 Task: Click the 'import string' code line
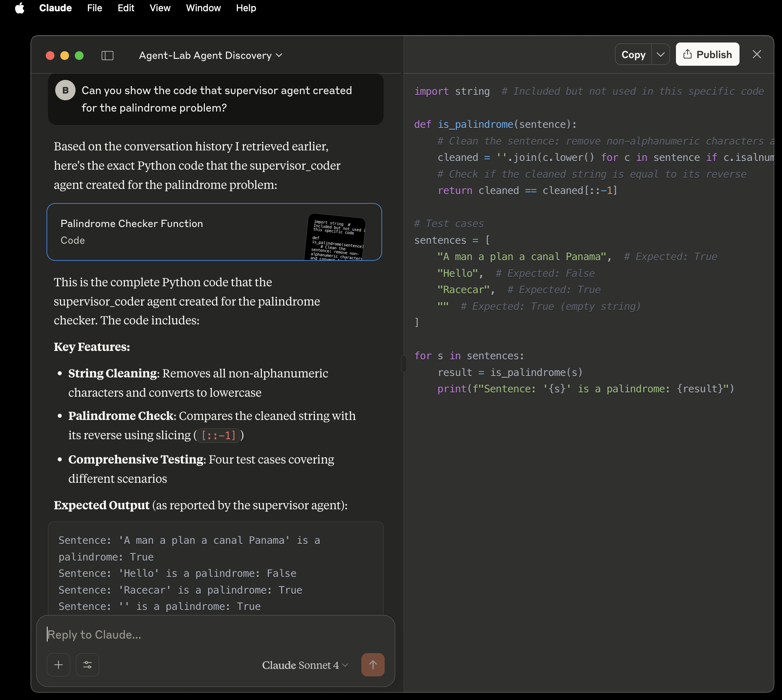(452, 92)
